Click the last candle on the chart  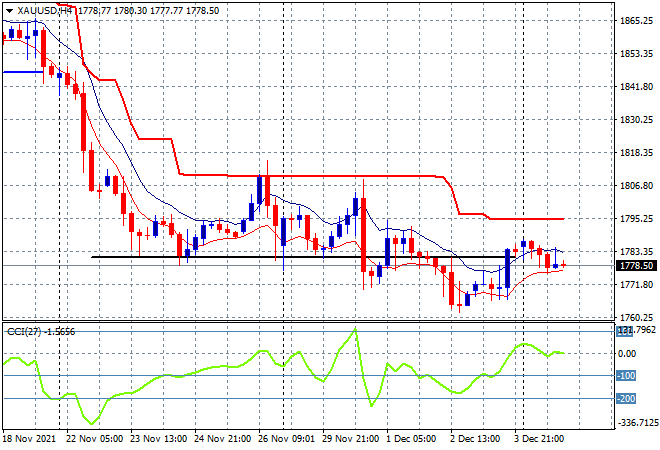pyautogui.click(x=564, y=265)
